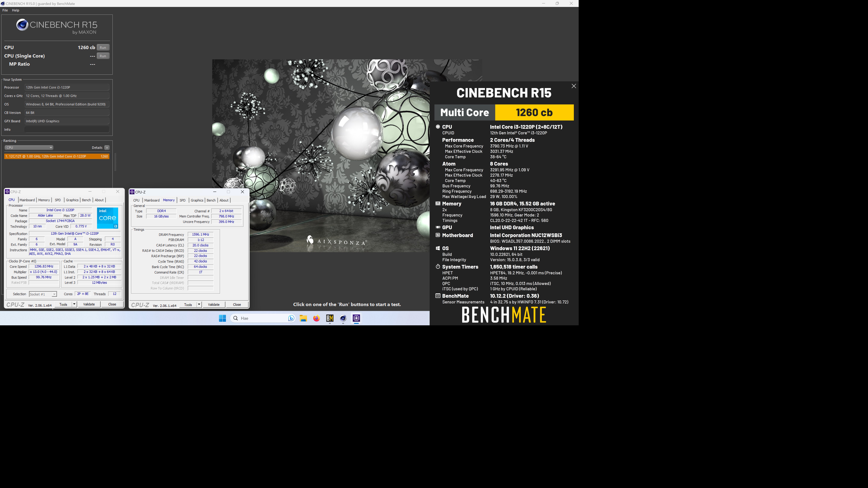
Task: Open the Ranking CPU dropdown
Action: click(x=29, y=147)
